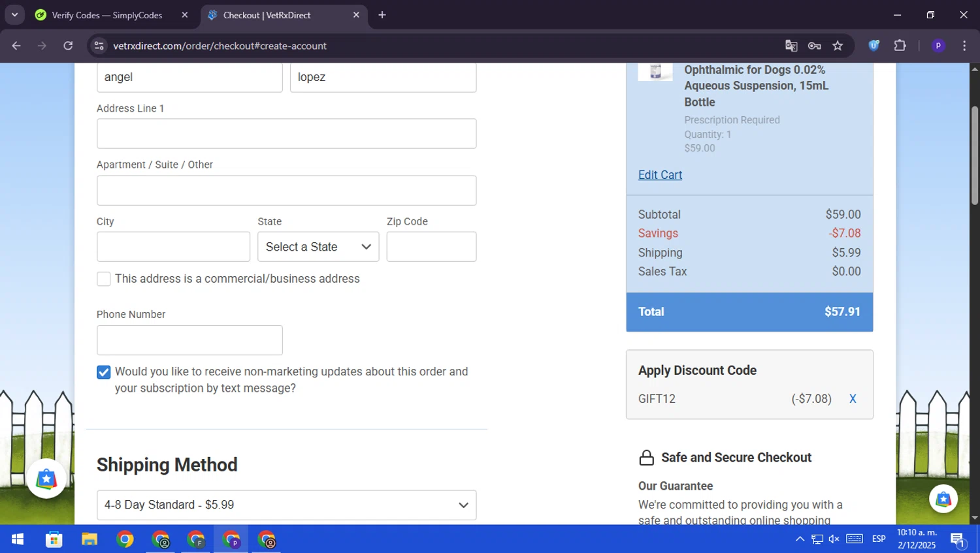Click the Savings -$7.08 value
The width and height of the screenshot is (980, 553).
[x=845, y=233]
